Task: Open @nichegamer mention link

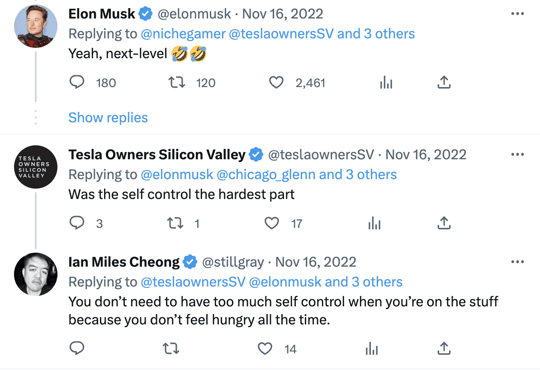Action: pyautogui.click(x=183, y=34)
